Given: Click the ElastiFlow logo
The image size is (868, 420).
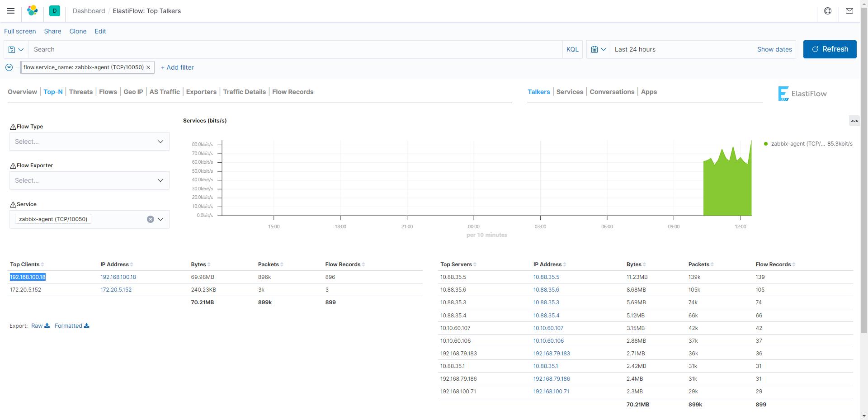Looking at the screenshot, I should pos(802,94).
